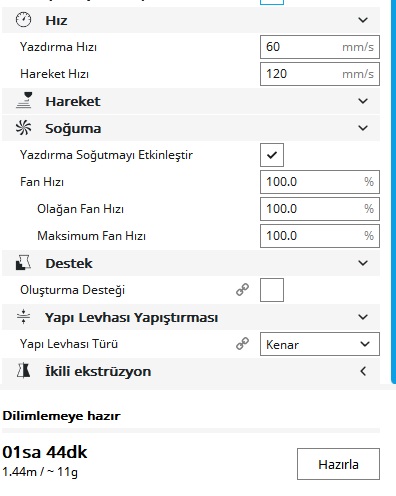Enable the Oluşturma Desteği checkbox

(x=272, y=290)
